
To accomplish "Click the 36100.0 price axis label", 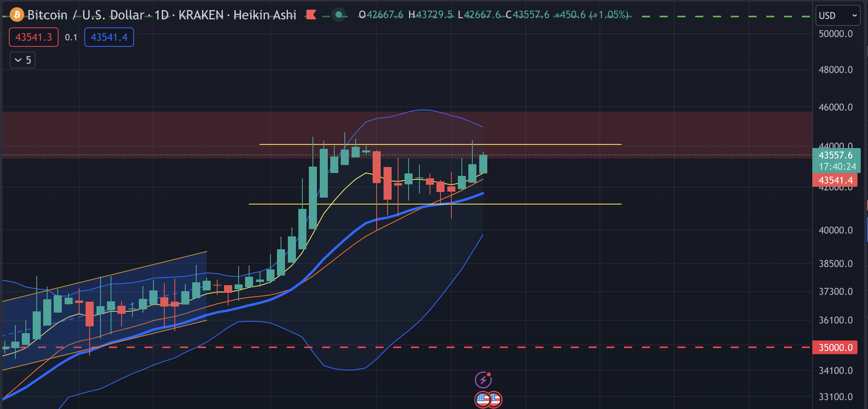I will [836, 320].
